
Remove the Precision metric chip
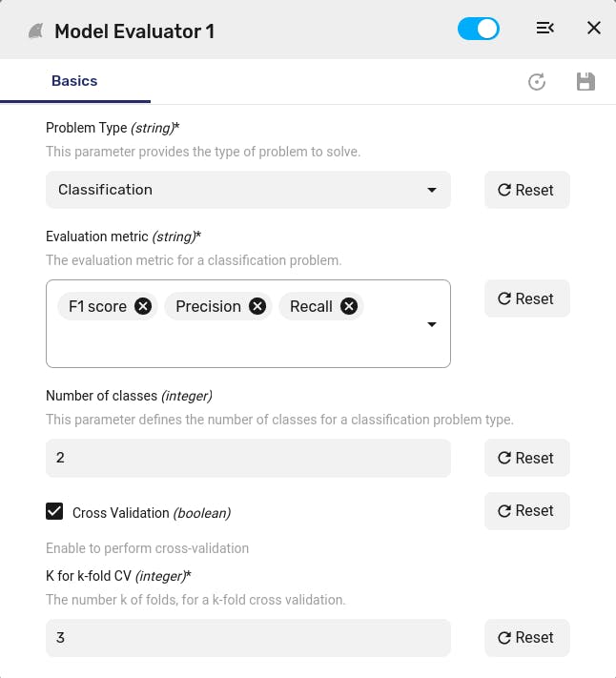(x=257, y=306)
